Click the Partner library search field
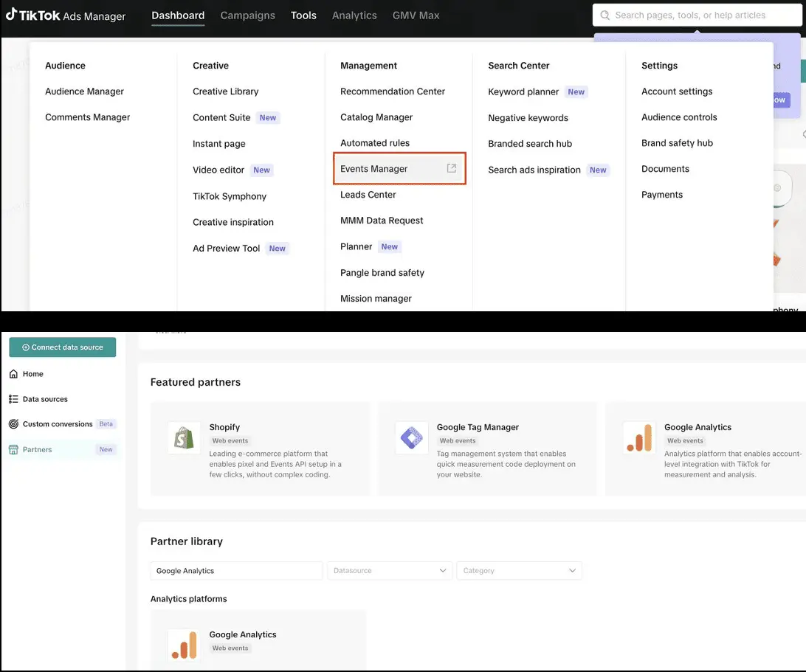Viewport: 806px width, 672px height. (x=236, y=571)
